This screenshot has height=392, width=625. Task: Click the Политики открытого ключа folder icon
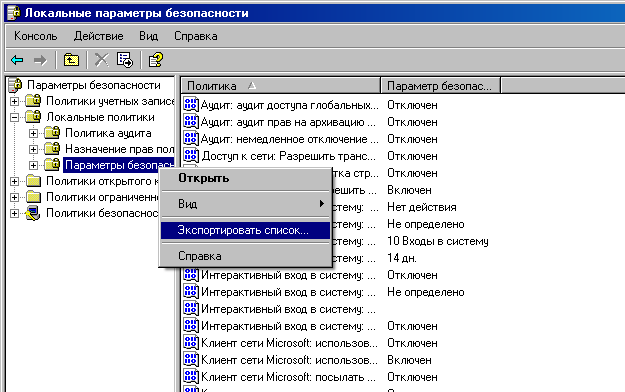click(x=33, y=181)
